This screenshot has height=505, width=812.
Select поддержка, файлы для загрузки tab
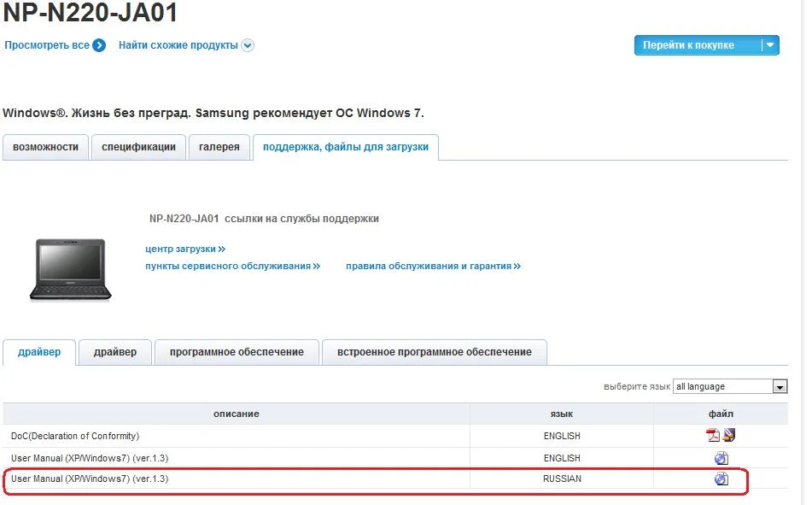pos(346,147)
